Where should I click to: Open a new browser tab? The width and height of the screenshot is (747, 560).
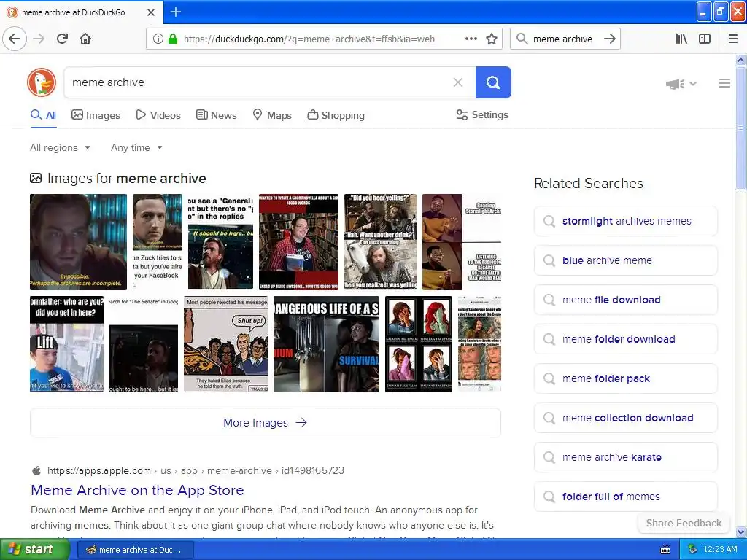click(176, 12)
